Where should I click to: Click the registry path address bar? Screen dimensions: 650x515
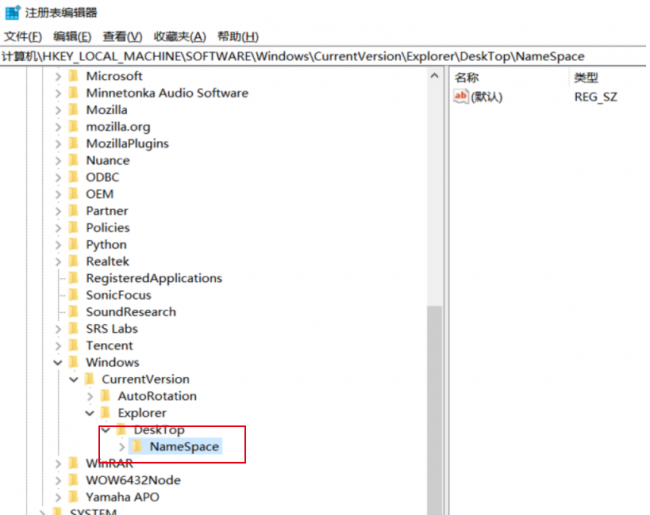click(323, 56)
